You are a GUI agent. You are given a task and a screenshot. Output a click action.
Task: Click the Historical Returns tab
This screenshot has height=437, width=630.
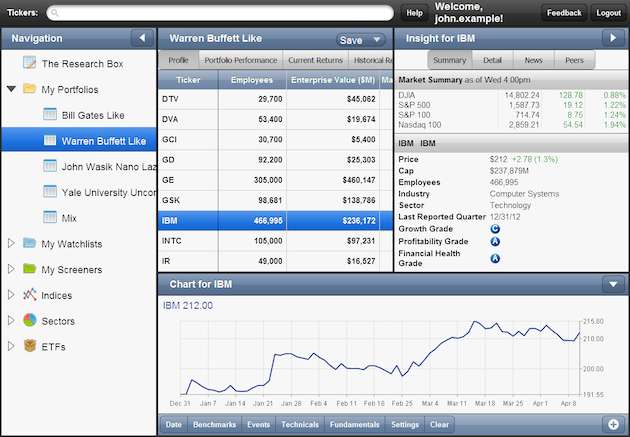click(371, 60)
